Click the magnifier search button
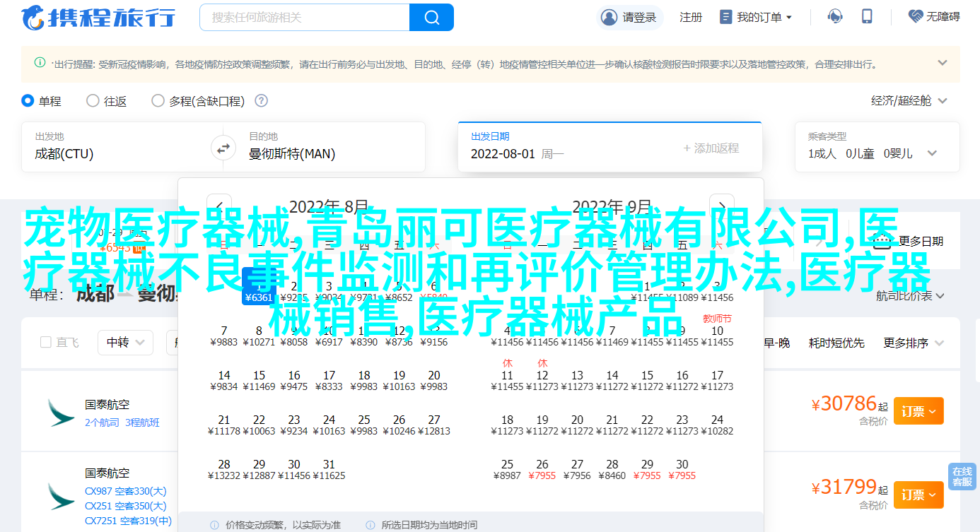This screenshot has width=980, height=532. (x=430, y=17)
